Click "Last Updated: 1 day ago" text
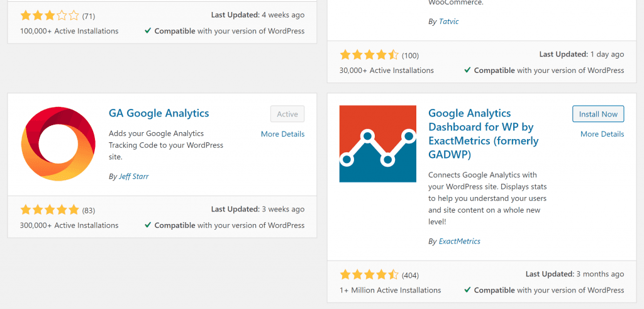This screenshot has width=644, height=309. click(582, 54)
